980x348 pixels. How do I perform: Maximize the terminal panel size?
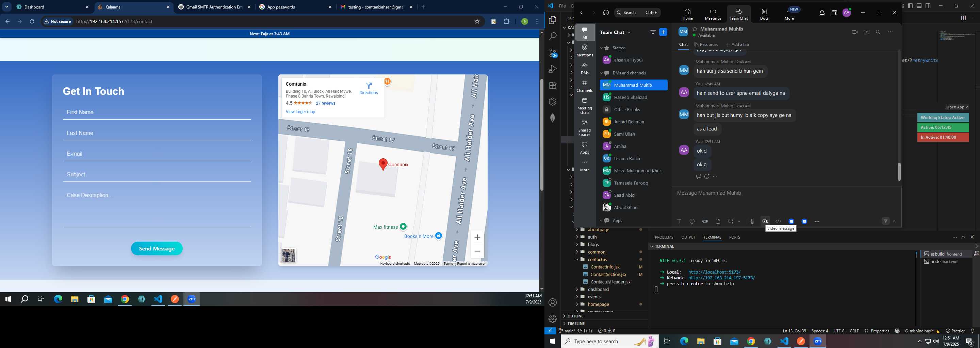pyautogui.click(x=963, y=237)
